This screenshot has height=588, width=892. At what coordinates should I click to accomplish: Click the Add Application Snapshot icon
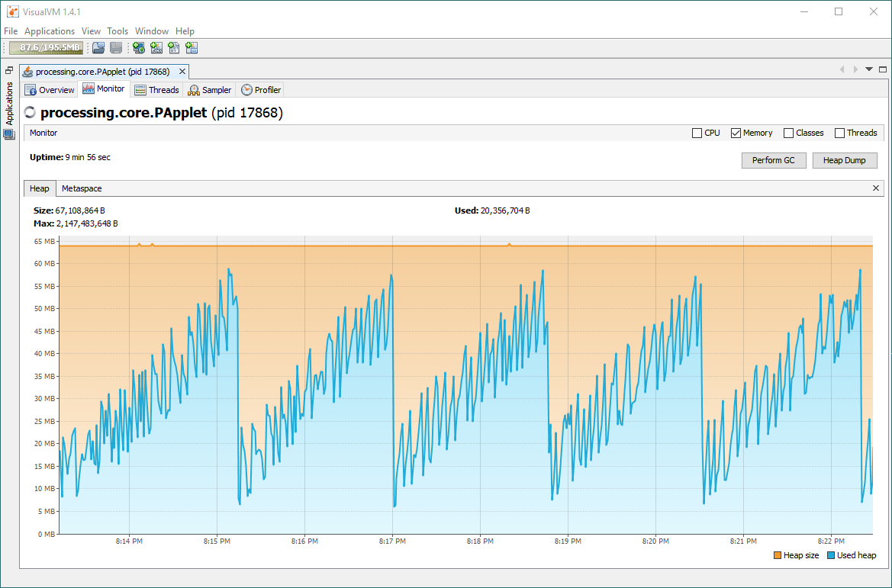click(x=192, y=48)
